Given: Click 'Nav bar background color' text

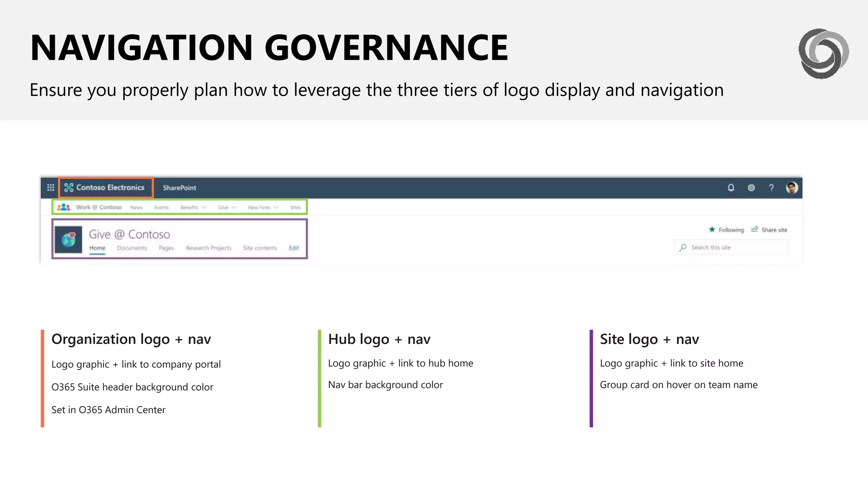Looking at the screenshot, I should pos(385,385).
